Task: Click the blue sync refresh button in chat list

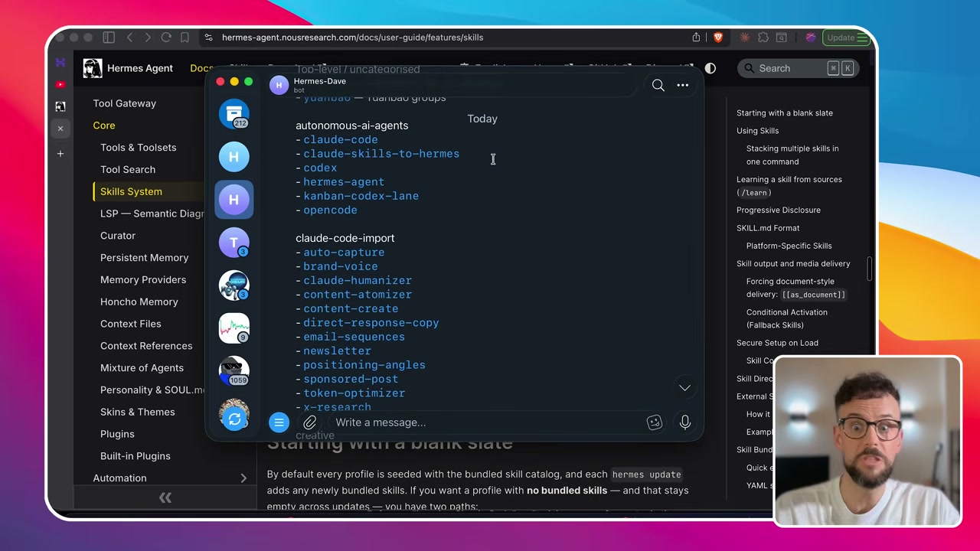Action: coord(234,419)
